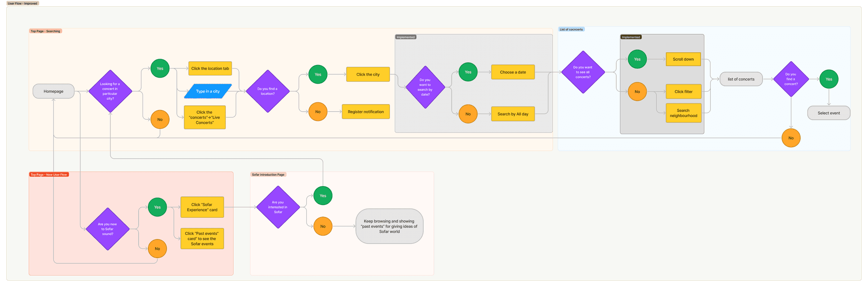Click the Implemented label above the date search group

pos(406,37)
